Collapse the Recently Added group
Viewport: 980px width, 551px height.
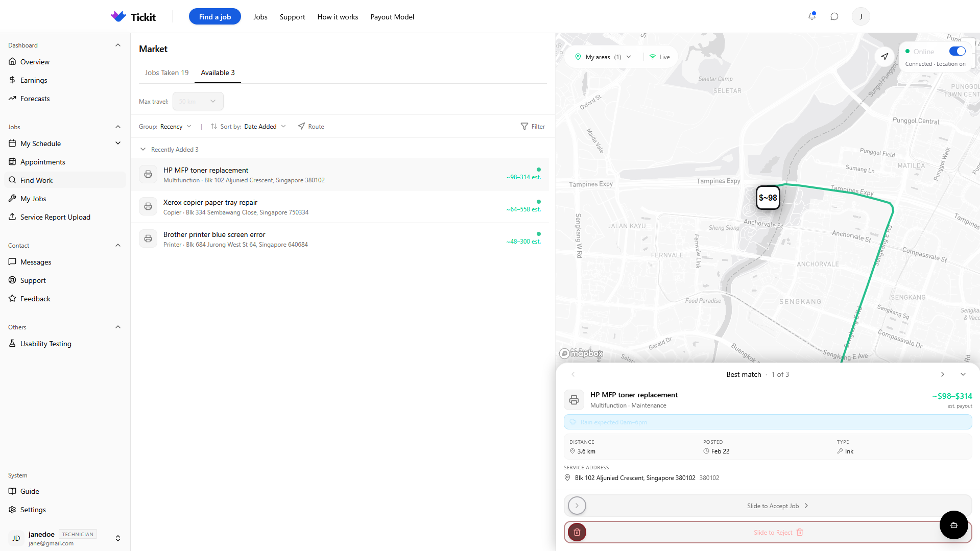[x=143, y=149]
